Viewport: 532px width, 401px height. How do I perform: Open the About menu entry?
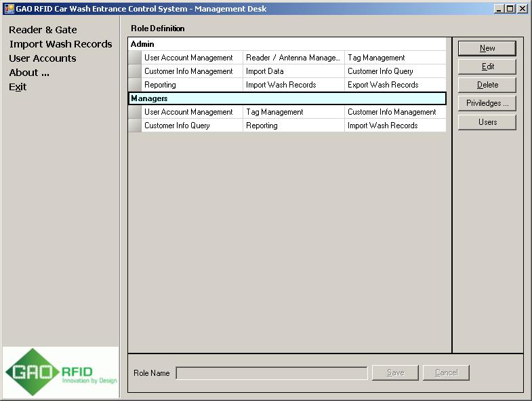tap(29, 73)
